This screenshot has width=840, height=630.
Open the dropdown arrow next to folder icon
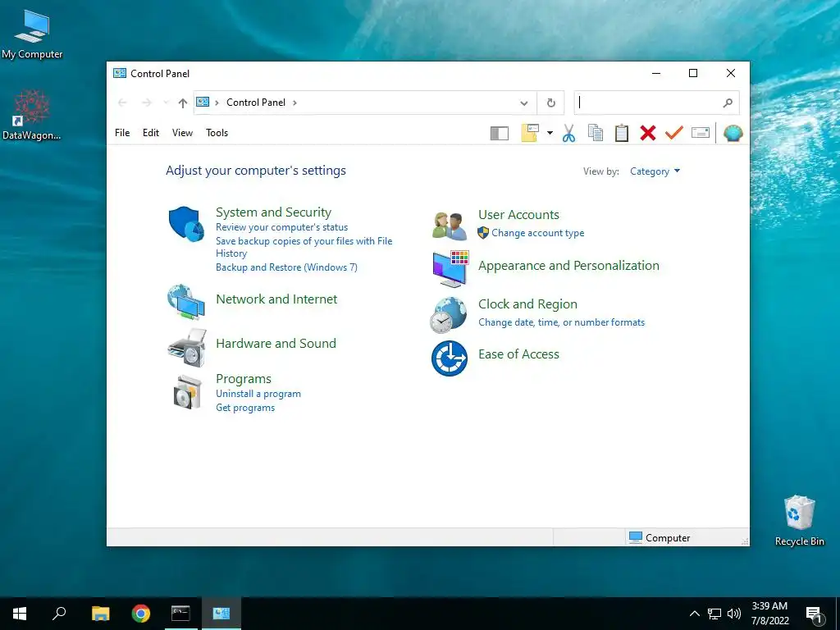pos(550,133)
